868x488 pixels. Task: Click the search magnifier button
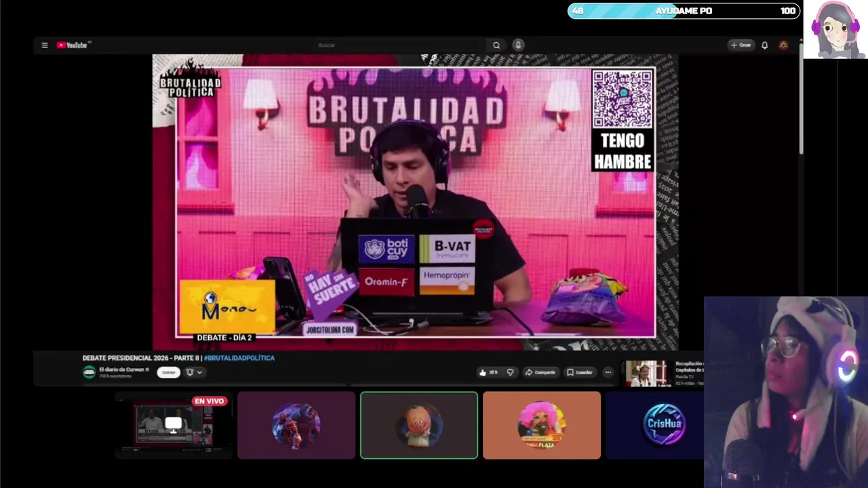[496, 45]
